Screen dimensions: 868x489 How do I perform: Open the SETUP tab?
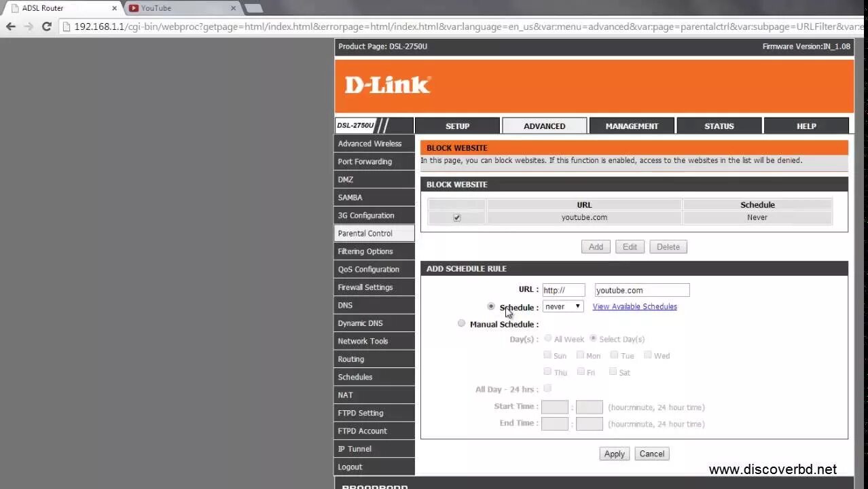[x=457, y=126]
